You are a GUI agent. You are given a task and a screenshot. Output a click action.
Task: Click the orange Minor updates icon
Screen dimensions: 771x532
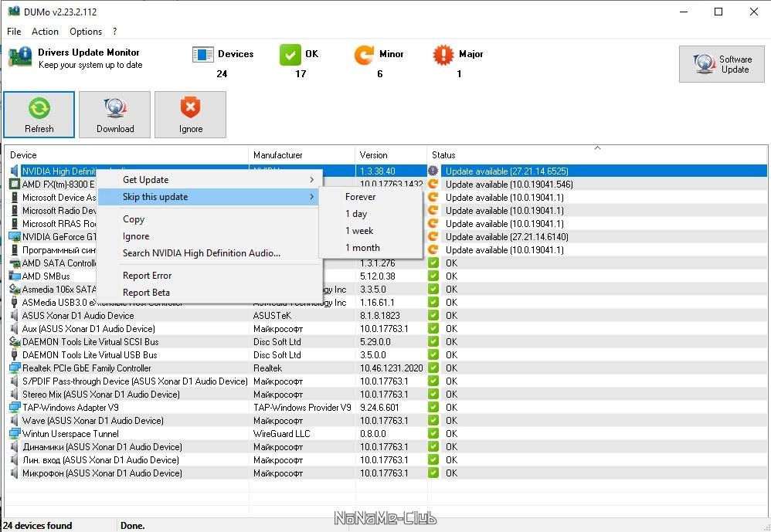point(365,54)
